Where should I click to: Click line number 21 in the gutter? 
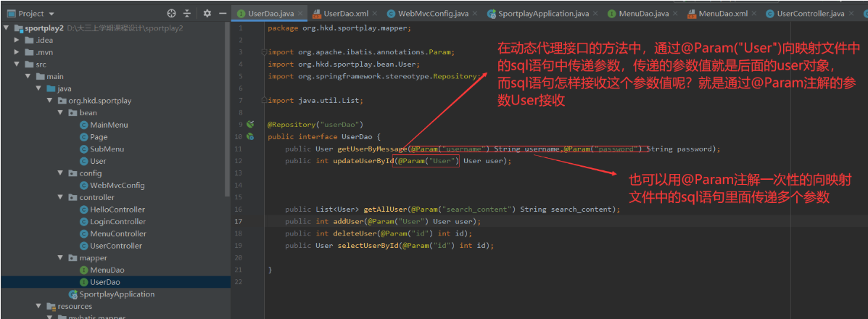pyautogui.click(x=237, y=270)
